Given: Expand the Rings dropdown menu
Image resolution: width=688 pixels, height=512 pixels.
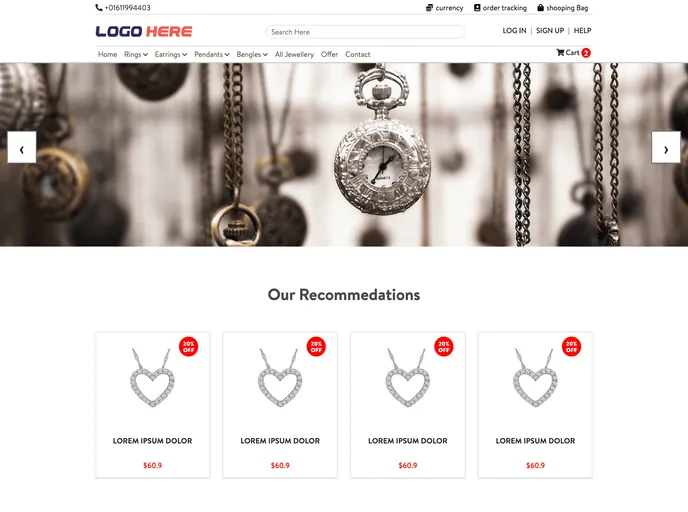Looking at the screenshot, I should click(x=136, y=54).
